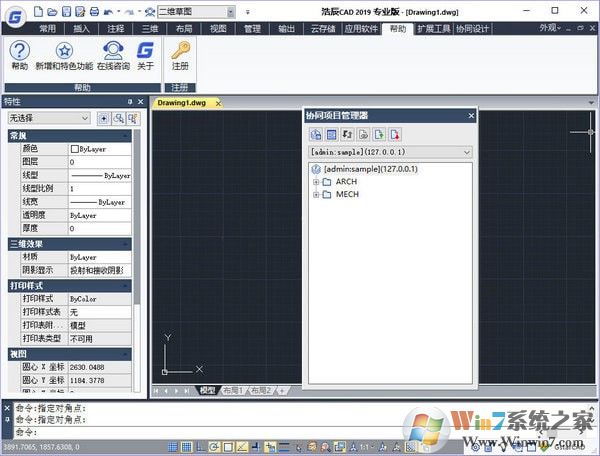Click the 线型比例 value field

point(98,187)
